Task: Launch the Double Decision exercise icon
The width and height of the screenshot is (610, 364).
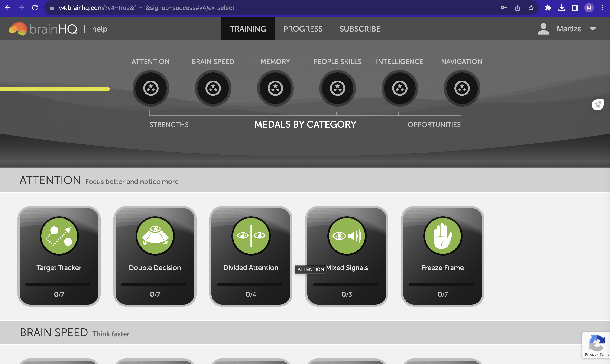Action: pyautogui.click(x=155, y=236)
